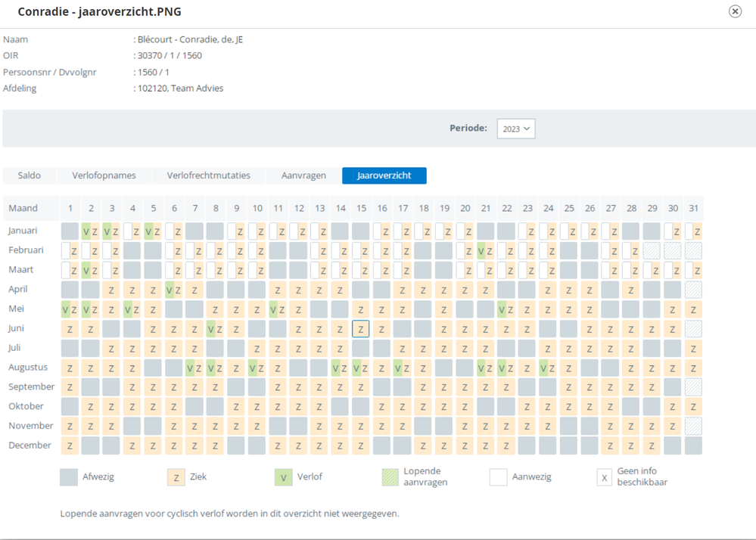Click the name 'Blécourt - Conradie, de, JE'

click(x=191, y=39)
